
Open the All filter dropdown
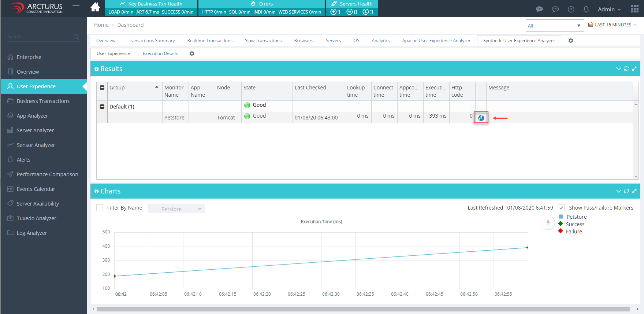coord(554,26)
